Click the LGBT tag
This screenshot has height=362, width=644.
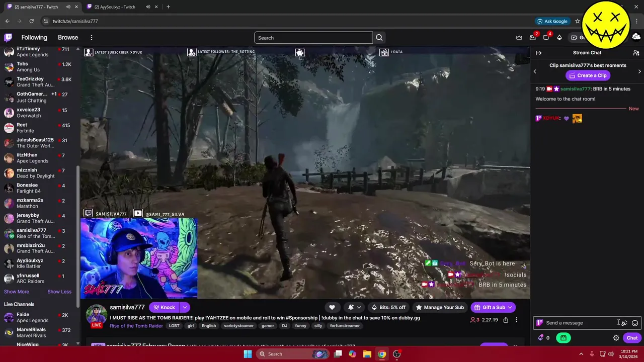click(174, 326)
